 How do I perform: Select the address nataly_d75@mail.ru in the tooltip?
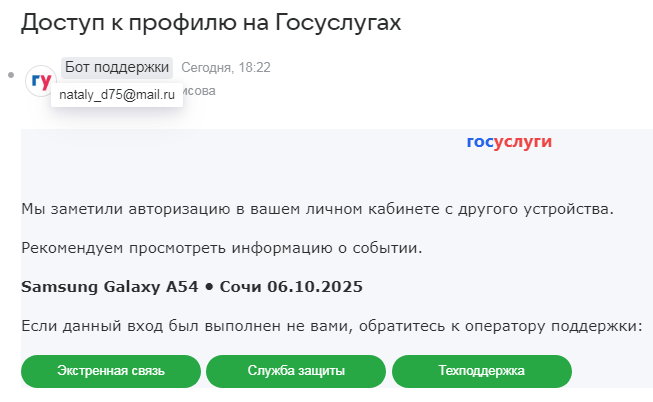click(117, 94)
